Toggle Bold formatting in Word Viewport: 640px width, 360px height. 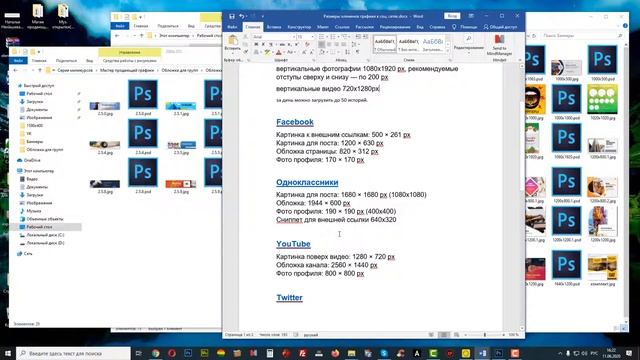click(x=256, y=44)
